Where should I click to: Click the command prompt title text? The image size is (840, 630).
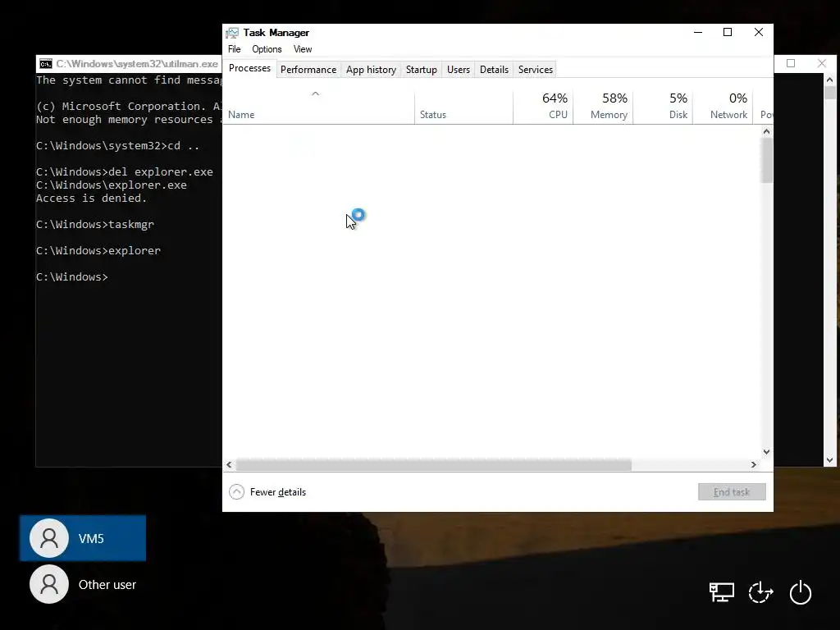(137, 64)
